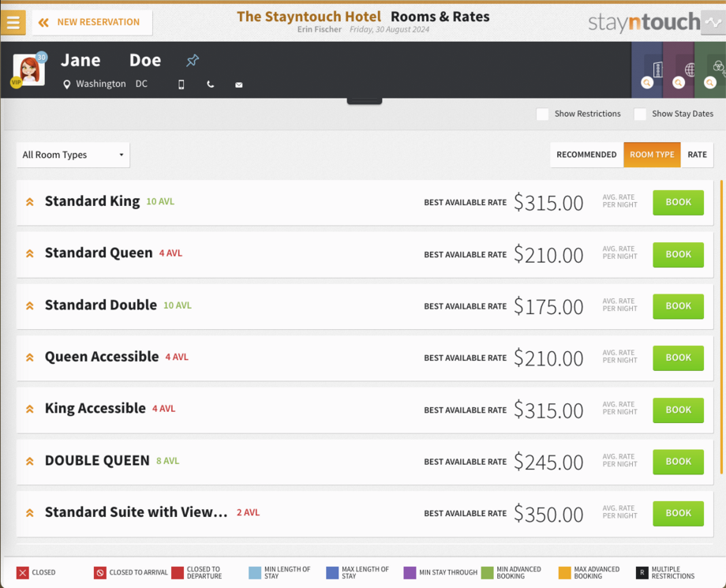Screen dimensions: 726x588
Task: Expand the Standard Suite with View row chevron
Action: [30, 513]
